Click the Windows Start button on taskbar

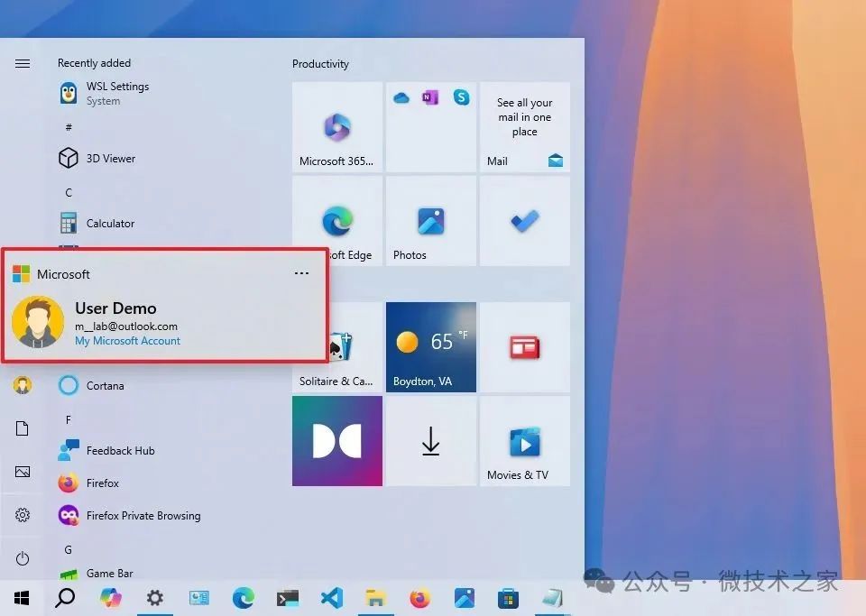(22, 598)
